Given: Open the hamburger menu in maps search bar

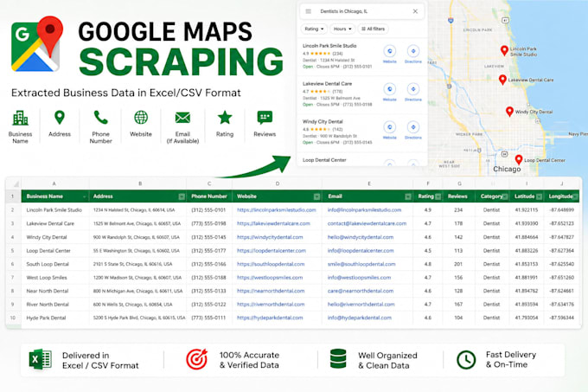Looking at the screenshot, I should [x=308, y=11].
